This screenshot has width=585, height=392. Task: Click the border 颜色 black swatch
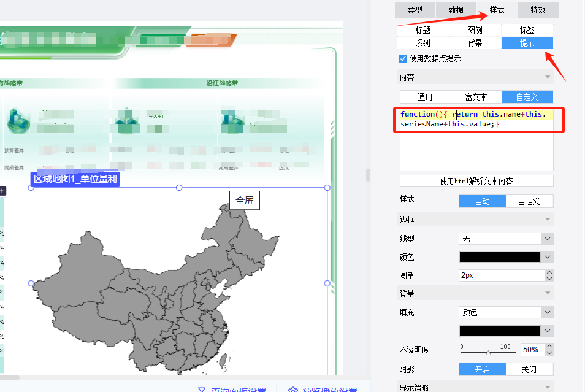[500, 257]
